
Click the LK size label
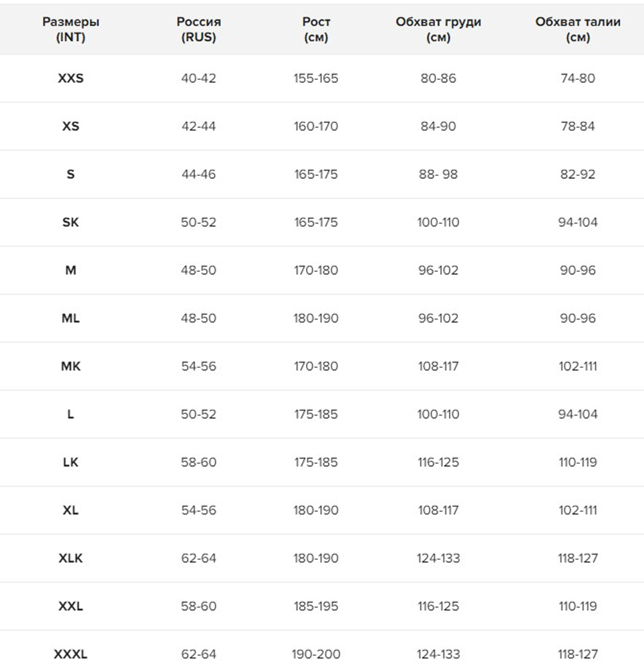(x=71, y=462)
